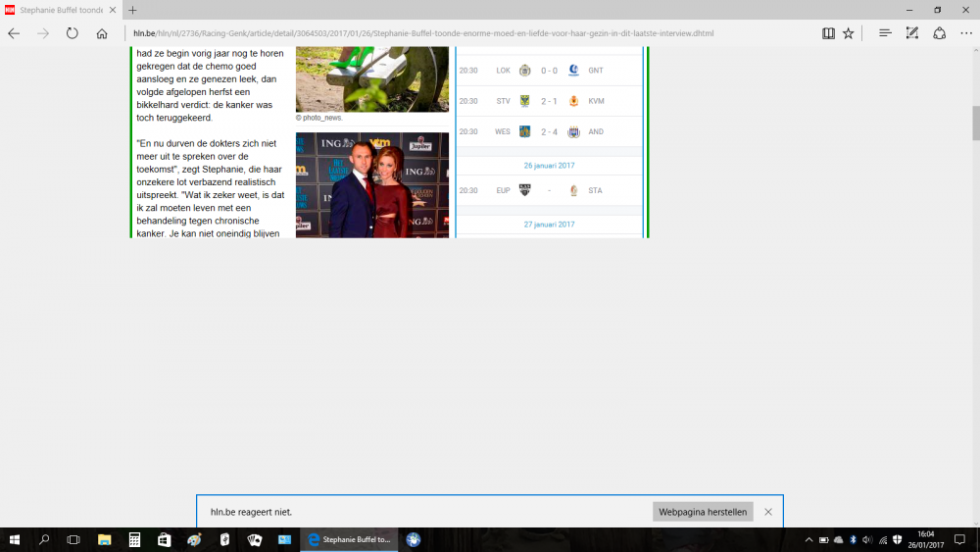The width and height of the screenshot is (980, 552).
Task: Go to the Home page icon
Action: point(102,33)
